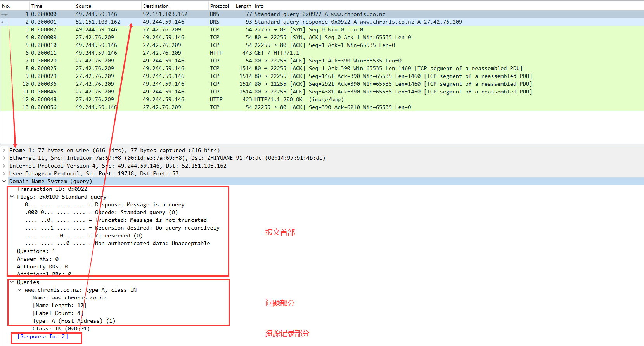Select packet 10 TCP segment Seq=2921

coord(322,84)
